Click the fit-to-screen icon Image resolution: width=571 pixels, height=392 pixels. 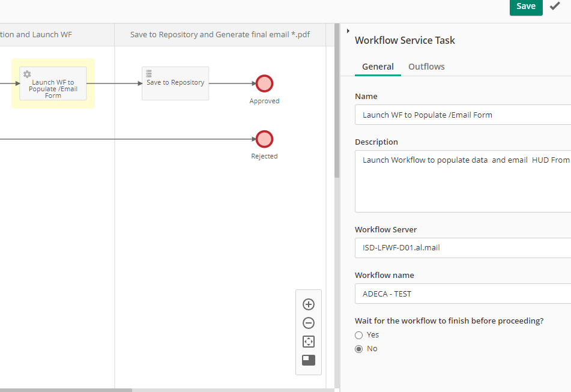pos(309,342)
